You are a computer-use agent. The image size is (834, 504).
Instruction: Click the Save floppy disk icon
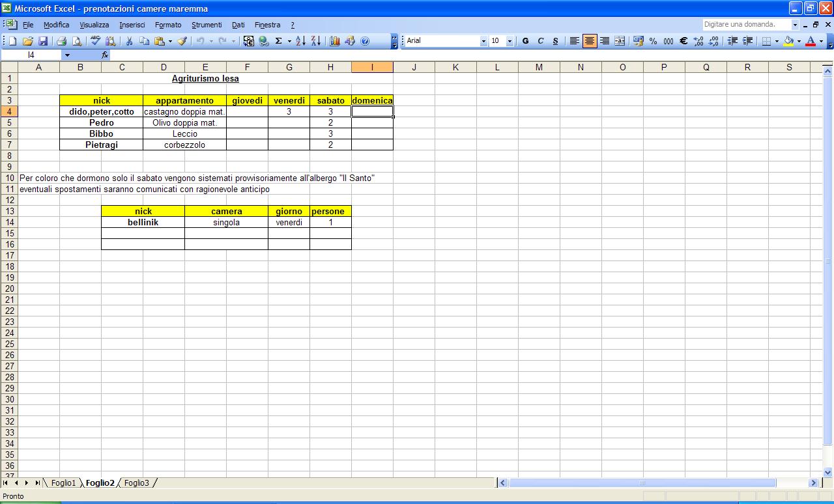point(43,41)
